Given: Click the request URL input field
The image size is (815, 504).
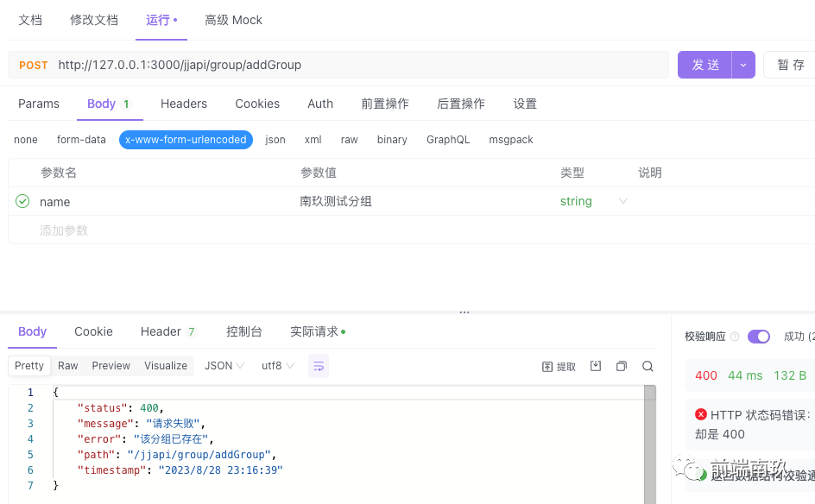Looking at the screenshot, I should (x=345, y=65).
